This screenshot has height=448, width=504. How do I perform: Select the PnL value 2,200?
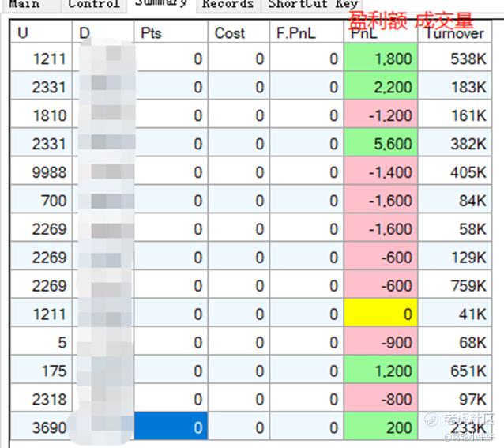pos(381,86)
